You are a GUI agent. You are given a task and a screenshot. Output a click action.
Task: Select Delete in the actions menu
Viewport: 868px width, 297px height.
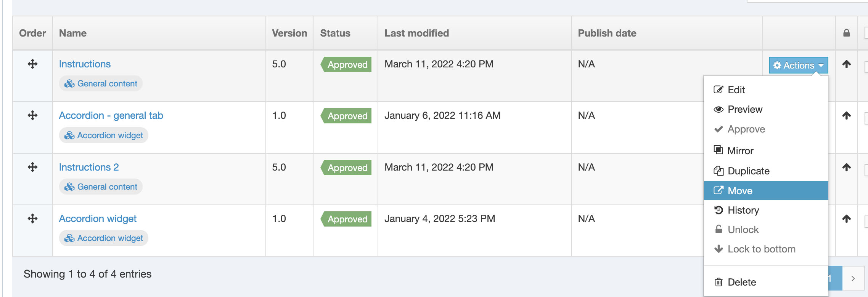pyautogui.click(x=741, y=282)
